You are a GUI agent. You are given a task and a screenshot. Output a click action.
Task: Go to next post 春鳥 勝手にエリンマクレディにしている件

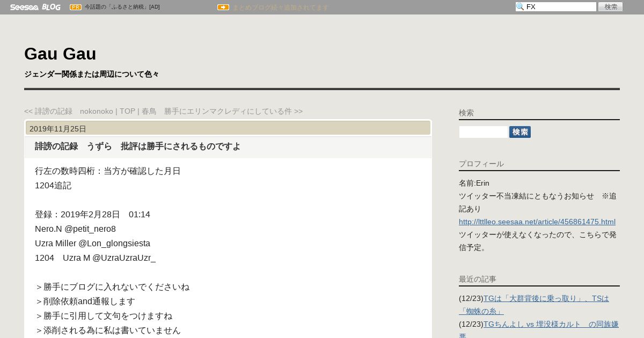tap(222, 111)
